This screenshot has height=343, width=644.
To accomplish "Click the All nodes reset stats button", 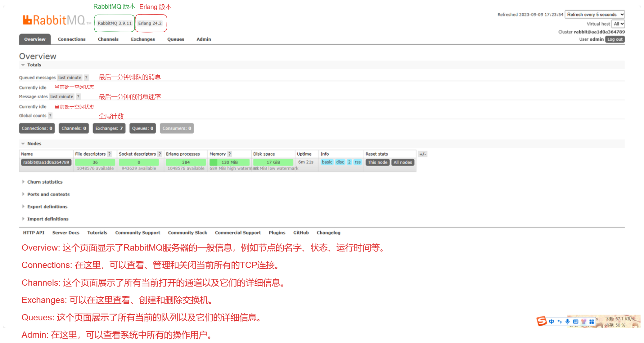I will tap(403, 162).
